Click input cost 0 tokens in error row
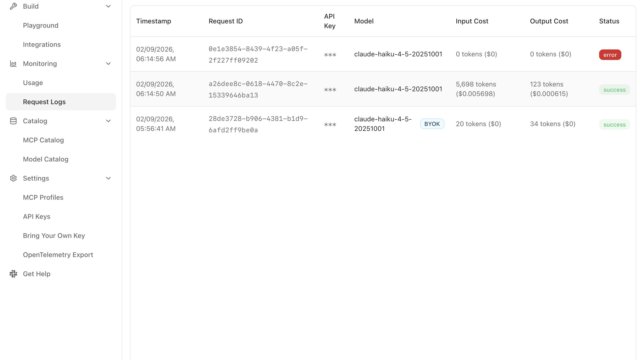Viewport: 644px width, 360px height. 476,54
